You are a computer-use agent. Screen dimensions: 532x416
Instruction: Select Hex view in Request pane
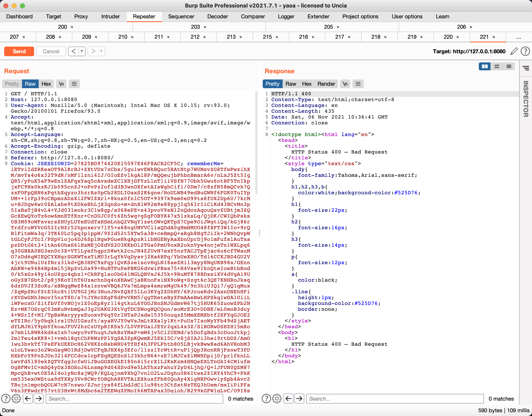(46, 84)
